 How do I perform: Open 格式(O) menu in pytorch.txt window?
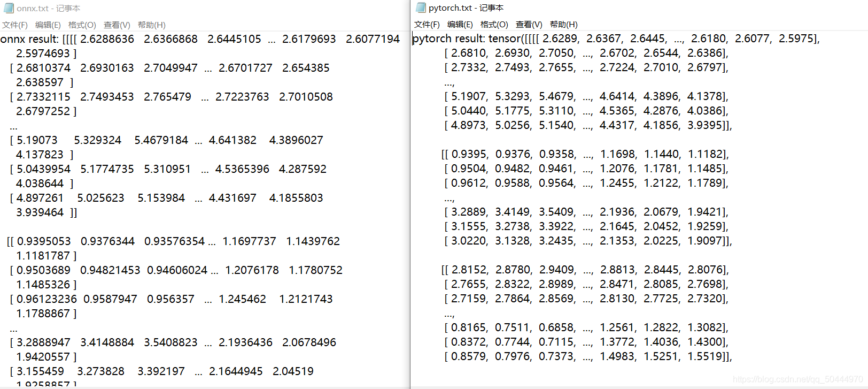click(x=494, y=25)
